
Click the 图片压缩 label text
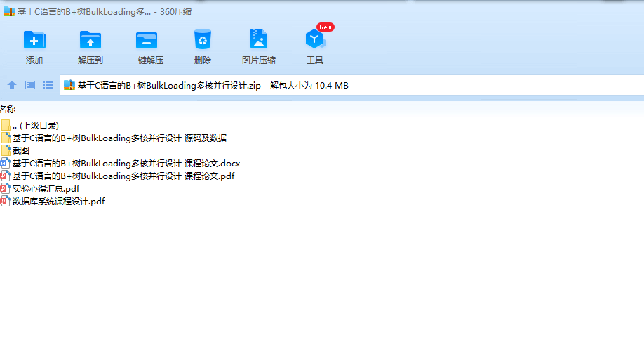(259, 60)
